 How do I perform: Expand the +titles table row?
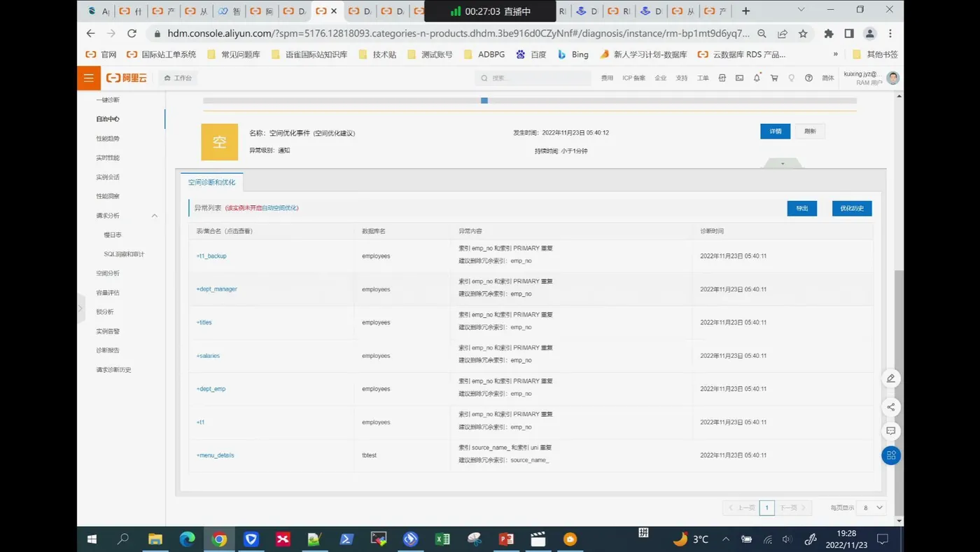(204, 322)
